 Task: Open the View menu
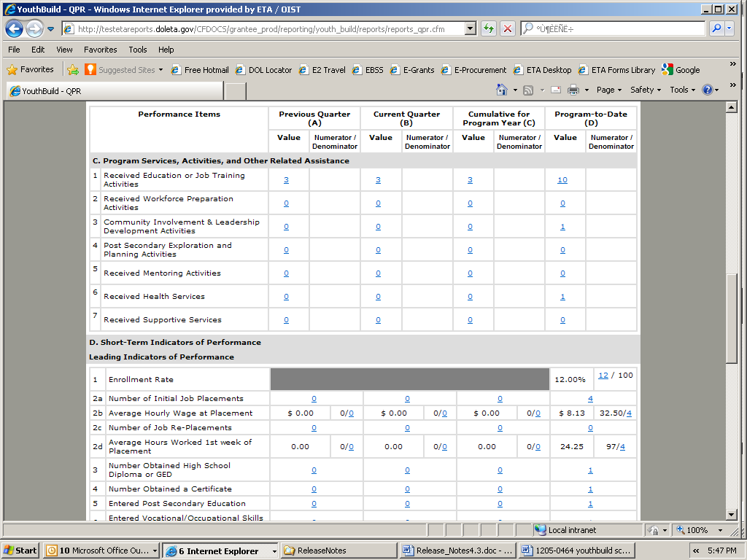tap(64, 50)
